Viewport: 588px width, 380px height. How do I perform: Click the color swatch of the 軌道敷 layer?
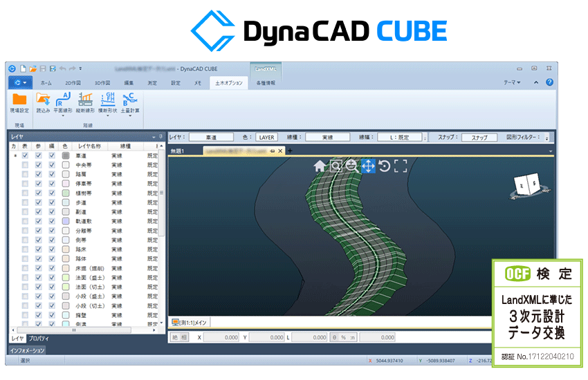[66, 221]
